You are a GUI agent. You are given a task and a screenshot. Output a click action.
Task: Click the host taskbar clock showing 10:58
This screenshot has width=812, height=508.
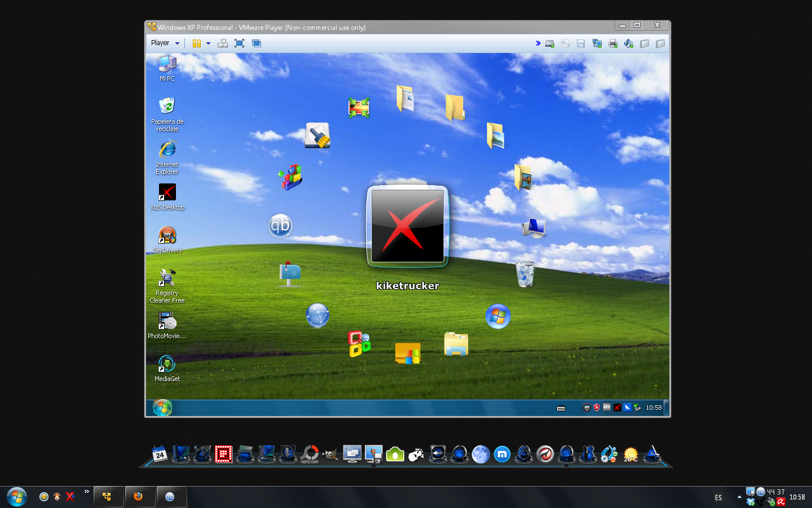pyautogui.click(x=797, y=497)
